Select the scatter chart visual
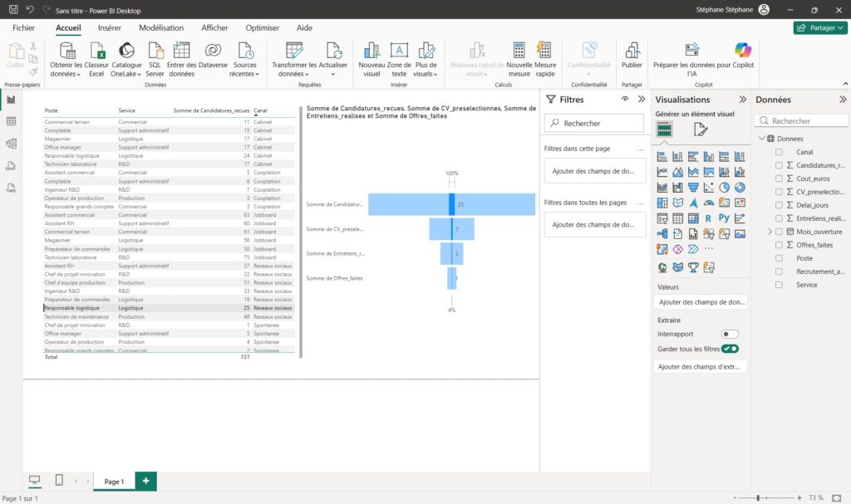851x504 pixels. point(709,188)
